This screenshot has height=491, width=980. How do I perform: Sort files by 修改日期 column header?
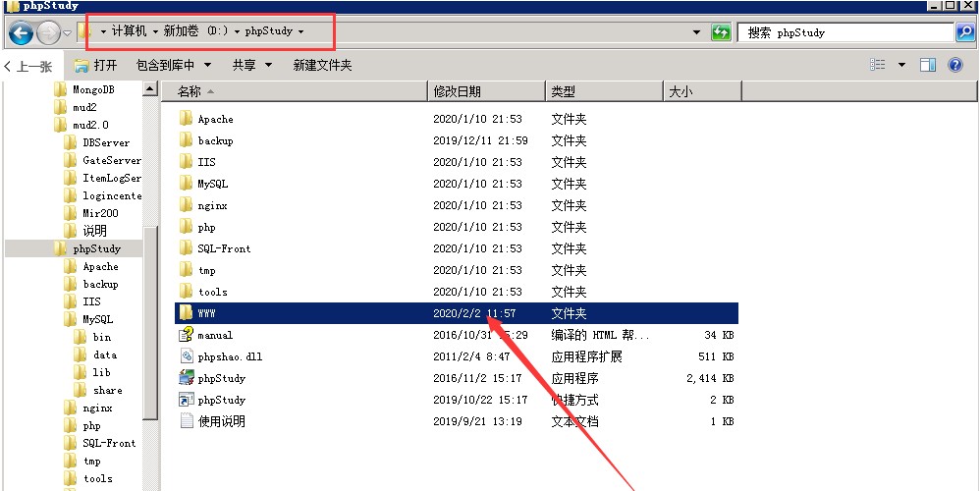(x=486, y=91)
